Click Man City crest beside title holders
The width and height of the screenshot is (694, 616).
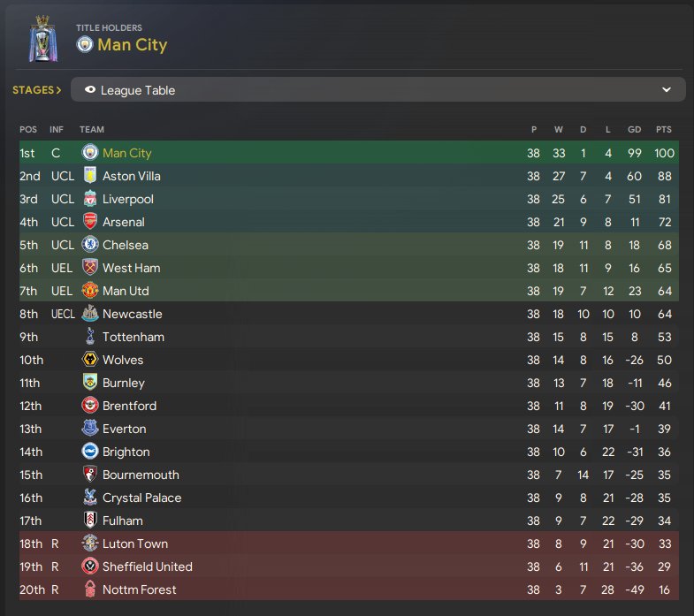(x=85, y=45)
